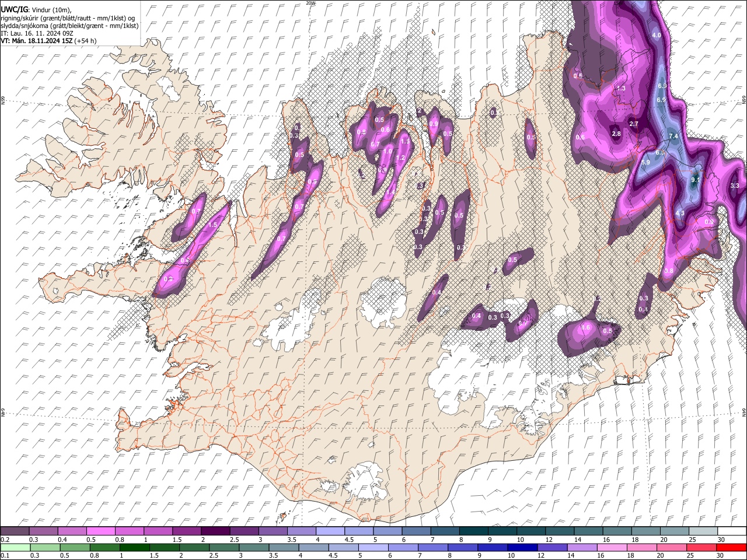Click the lower legend red swatch between 25 and 30
747x560 pixels.
(703, 547)
